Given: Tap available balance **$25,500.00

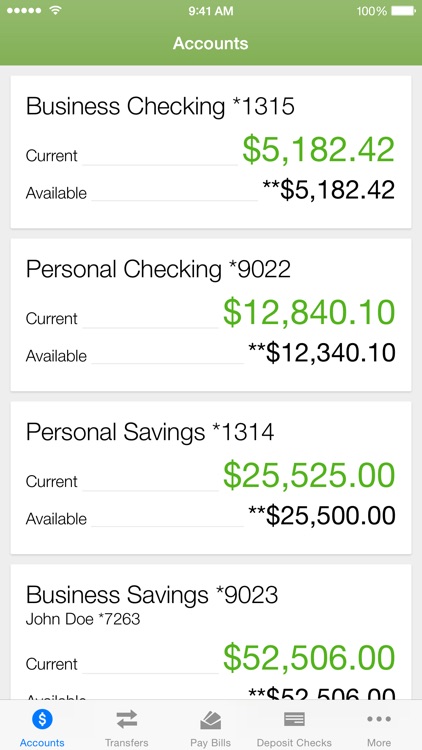Looking at the screenshot, I should pyautogui.click(x=322, y=516).
